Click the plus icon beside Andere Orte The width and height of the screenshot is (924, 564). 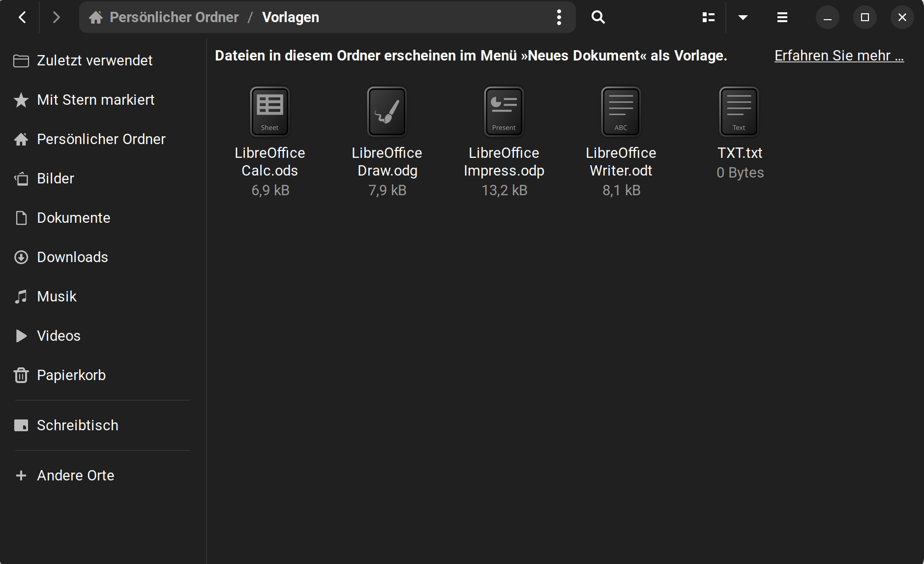tap(21, 475)
